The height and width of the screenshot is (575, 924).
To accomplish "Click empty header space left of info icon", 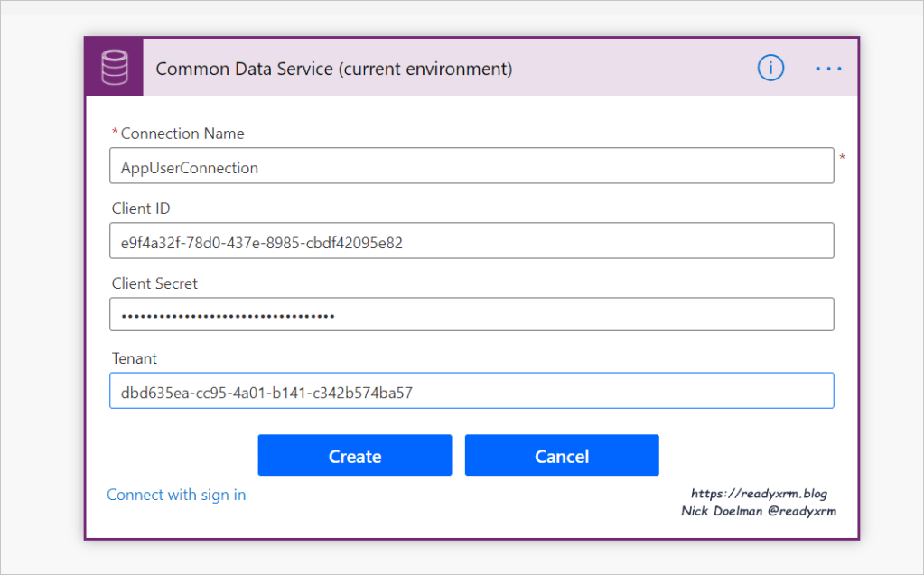I will coord(632,69).
